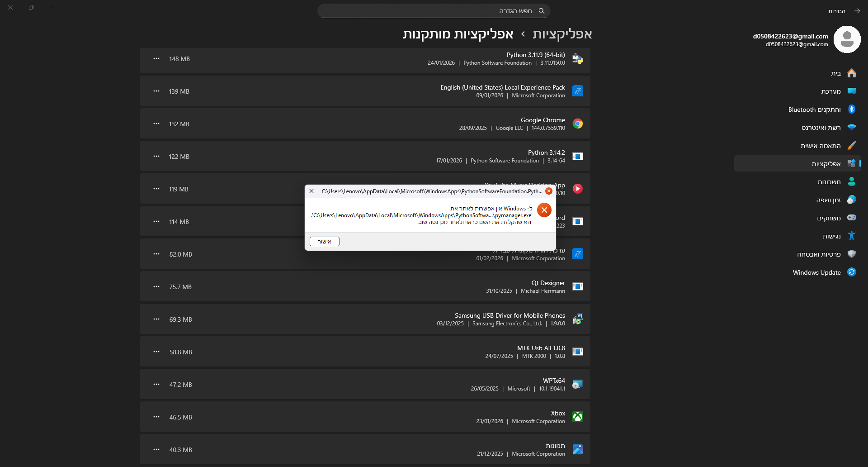Open the אפליקציות section in sidebar
The width and height of the screenshot is (868, 467).
coord(826,163)
